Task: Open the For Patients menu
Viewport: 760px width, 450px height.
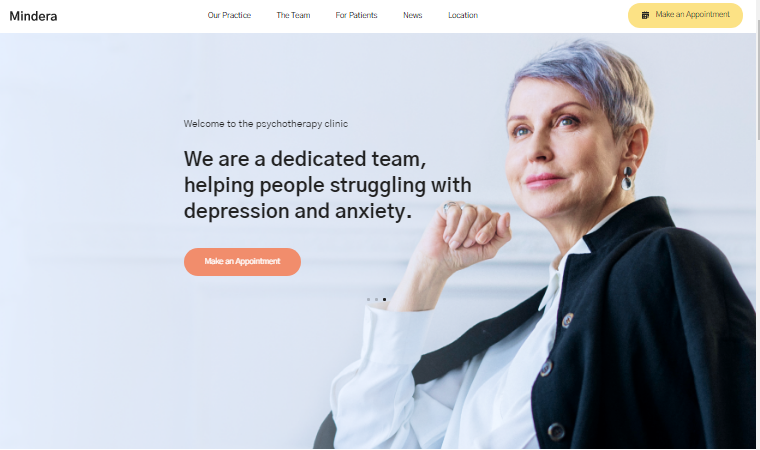Action: (356, 16)
